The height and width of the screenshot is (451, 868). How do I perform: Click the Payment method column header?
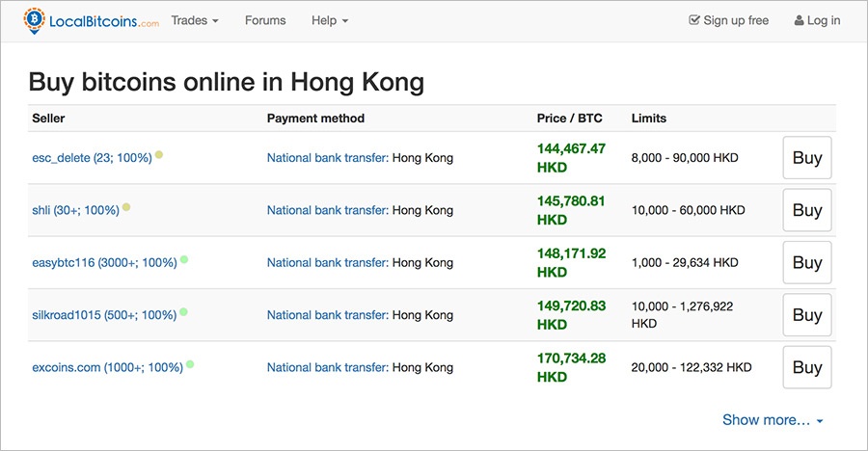(315, 118)
